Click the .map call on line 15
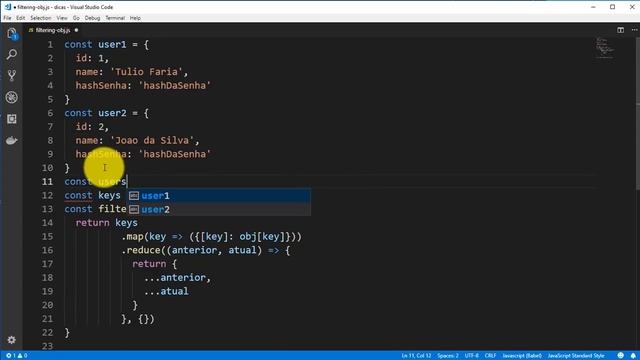Image resolution: width=640 pixels, height=360 pixels. tap(132, 237)
